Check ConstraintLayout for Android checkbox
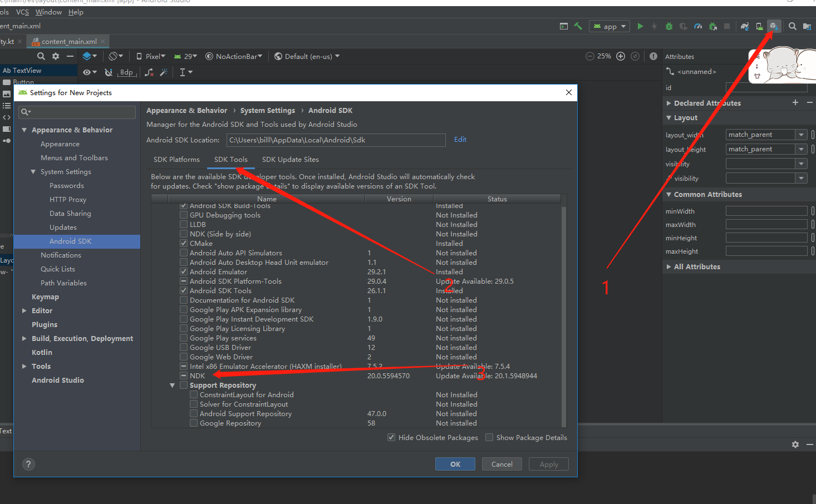The width and height of the screenshot is (816, 504). pos(194,395)
